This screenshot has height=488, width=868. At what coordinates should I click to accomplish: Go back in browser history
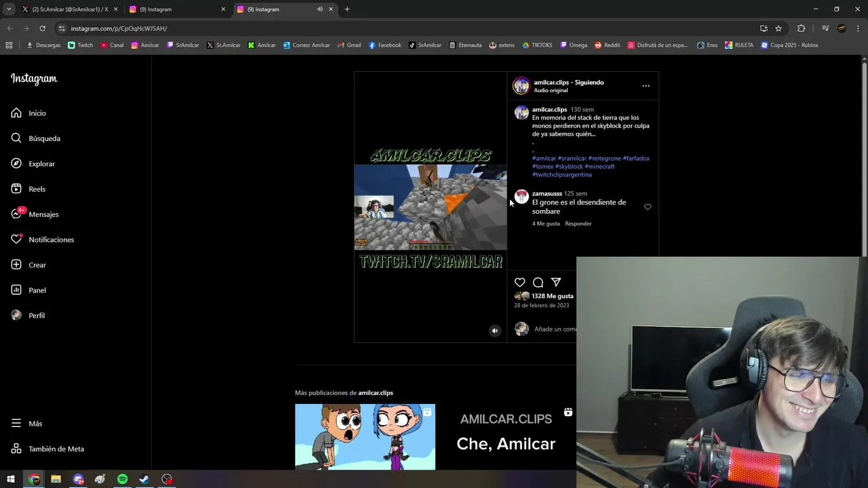pos(9,28)
